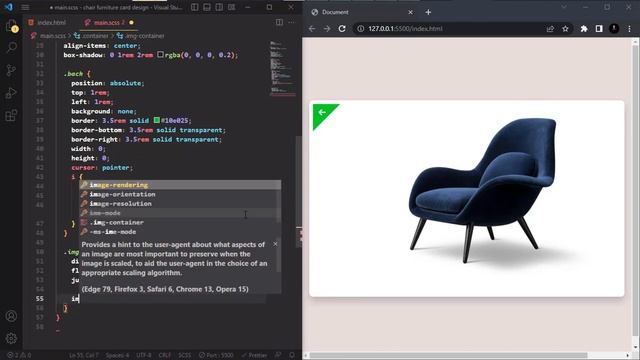Open a new browser tab

click(428, 12)
